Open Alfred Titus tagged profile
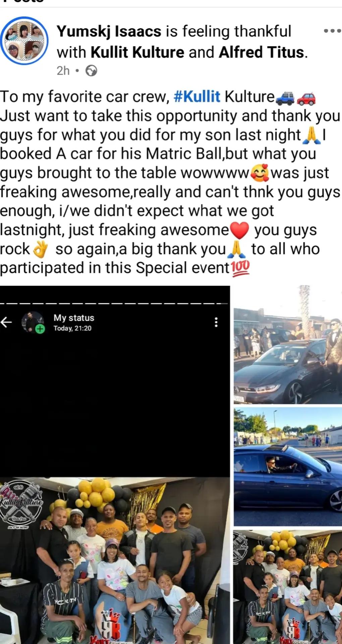 pos(262,52)
